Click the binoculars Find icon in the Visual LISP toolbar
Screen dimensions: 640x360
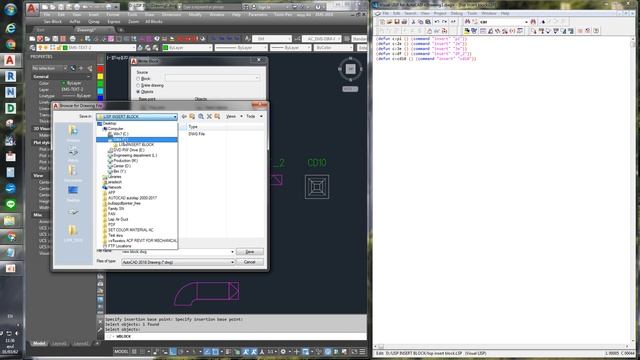(467, 22)
